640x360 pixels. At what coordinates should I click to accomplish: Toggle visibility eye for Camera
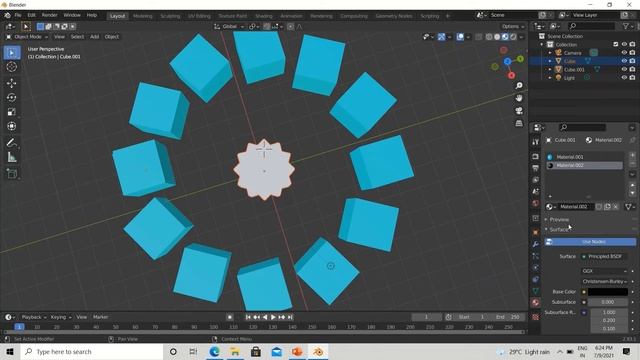[x=624, y=53]
